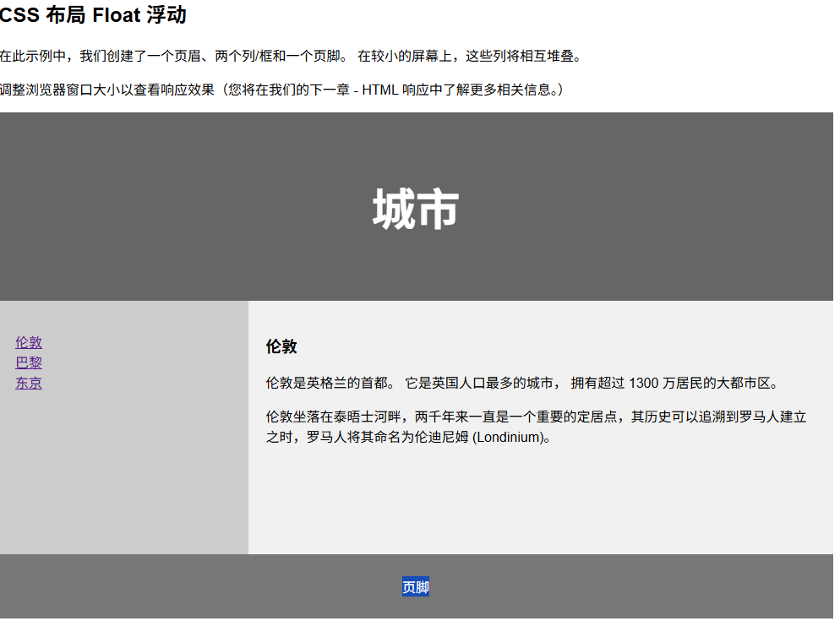Click paragraph starting 伦敦是英格兰的首都
840x621 pixels.
[523, 383]
